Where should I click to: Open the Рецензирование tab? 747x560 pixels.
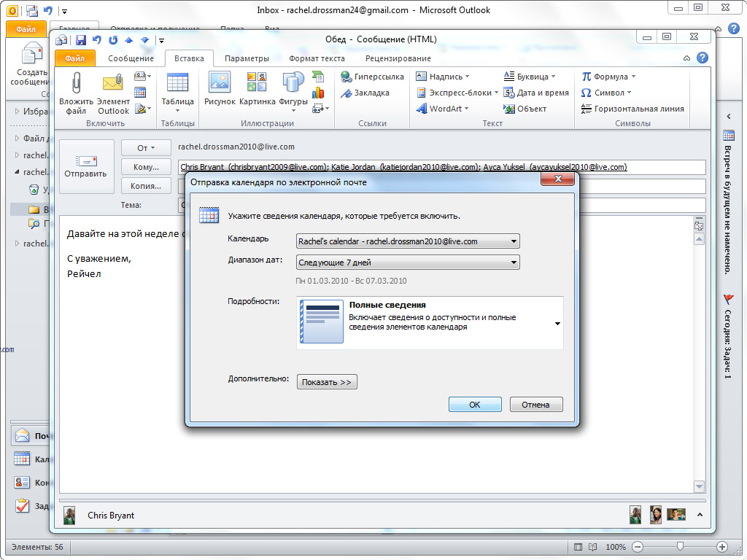coord(398,58)
